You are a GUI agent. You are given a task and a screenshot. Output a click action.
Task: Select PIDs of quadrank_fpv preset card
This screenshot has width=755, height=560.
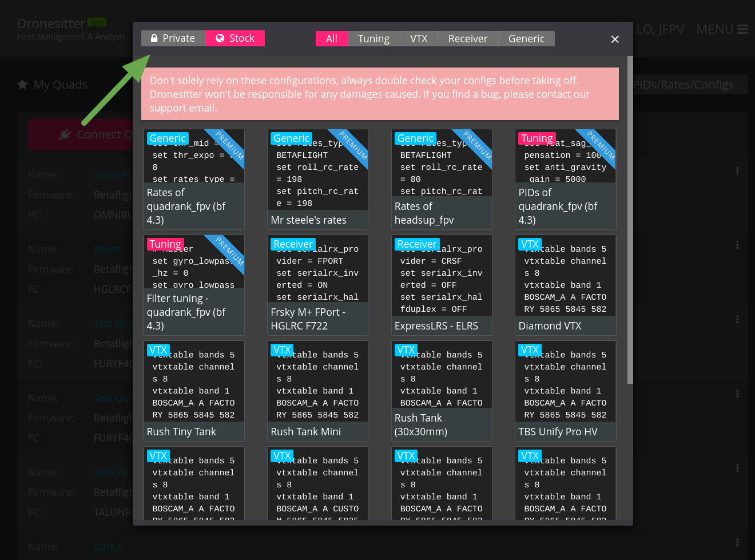click(565, 180)
